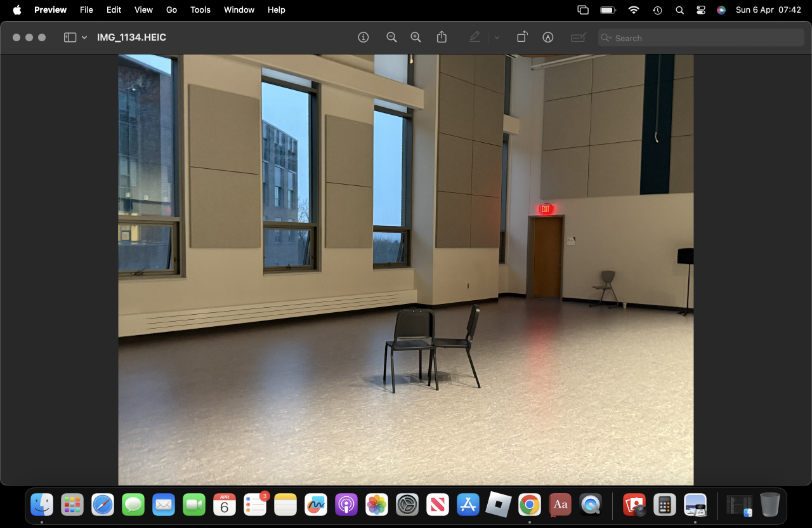Check the battery status icon

point(608,10)
